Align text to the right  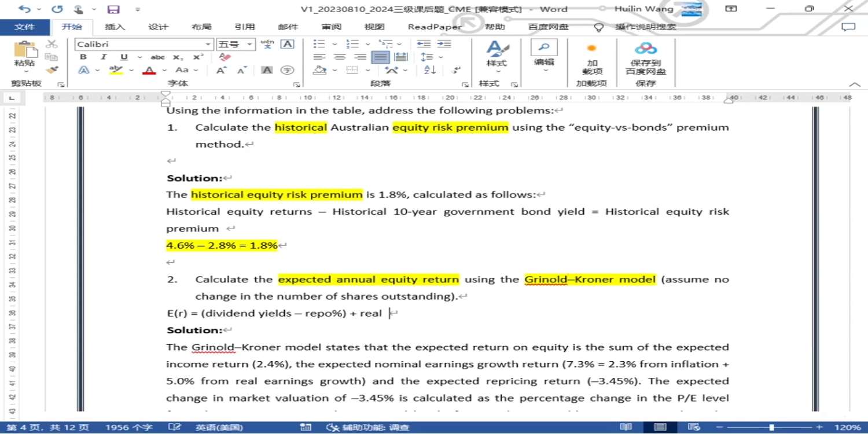[x=360, y=57]
